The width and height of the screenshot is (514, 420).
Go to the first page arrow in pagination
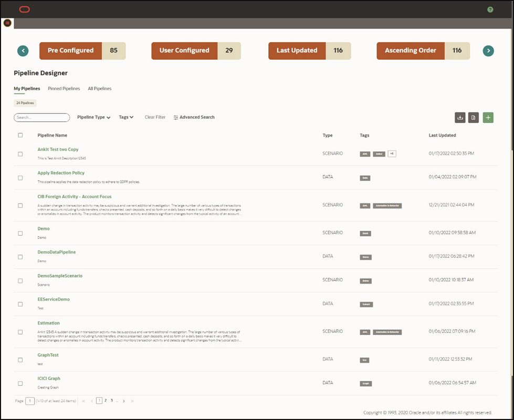pyautogui.click(x=83, y=401)
